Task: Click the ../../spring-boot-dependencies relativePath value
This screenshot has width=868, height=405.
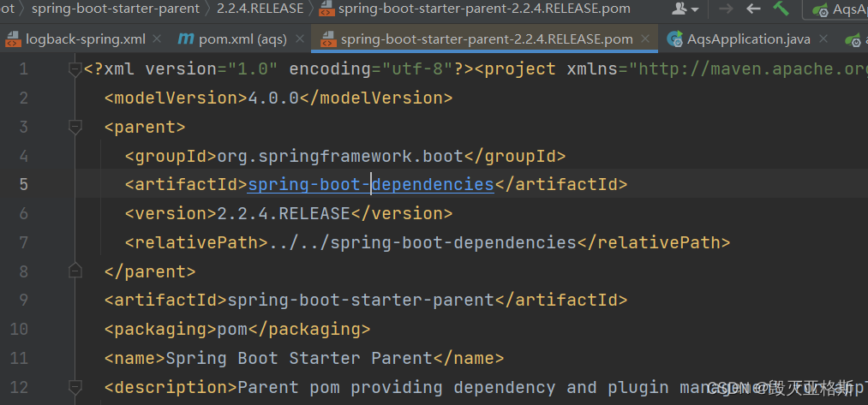Action: (422, 242)
